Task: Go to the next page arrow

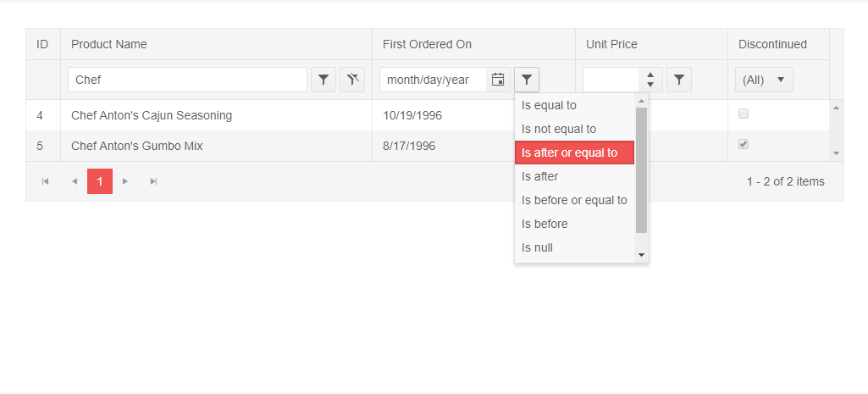Action: click(125, 181)
